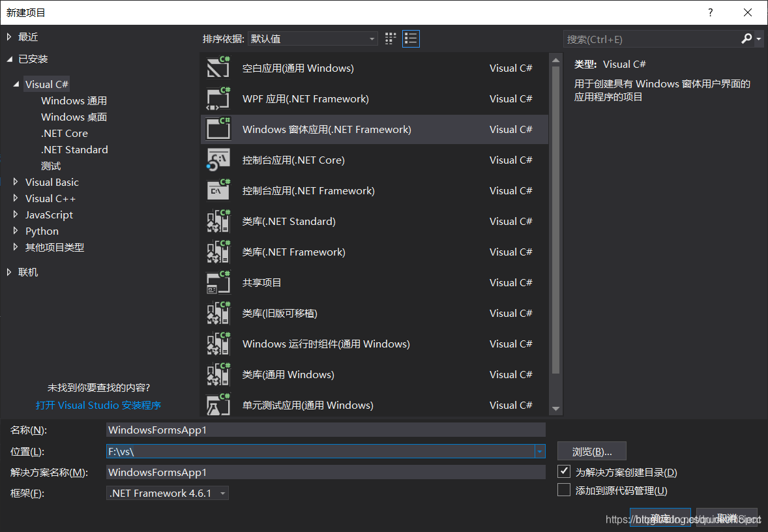Expand the Python node
Viewport: 768px width, 532px height.
pos(16,231)
